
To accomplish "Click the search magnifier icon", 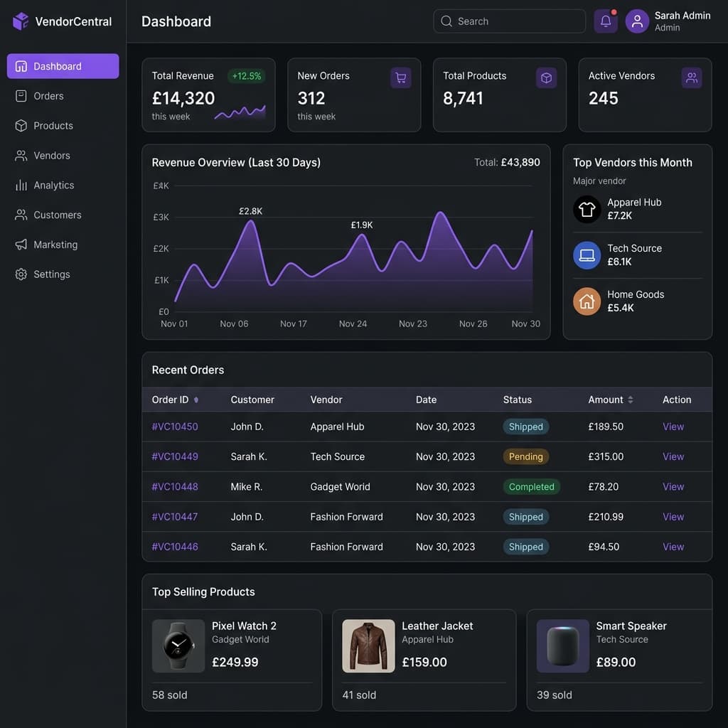I will (446, 21).
